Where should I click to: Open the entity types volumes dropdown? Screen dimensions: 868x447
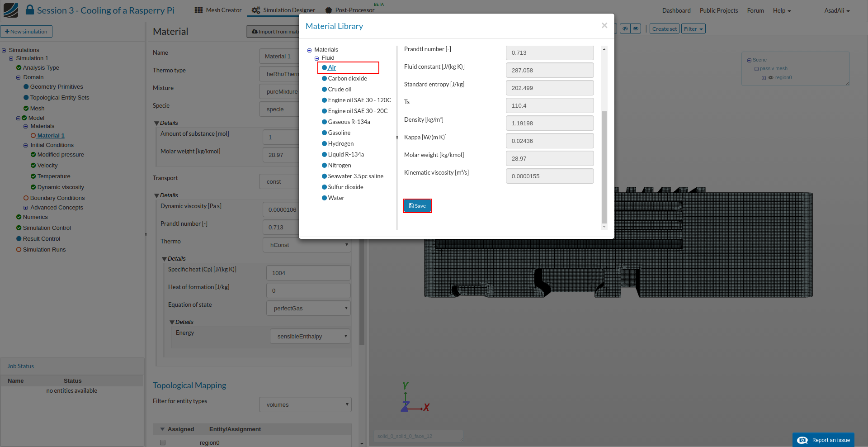click(x=305, y=404)
